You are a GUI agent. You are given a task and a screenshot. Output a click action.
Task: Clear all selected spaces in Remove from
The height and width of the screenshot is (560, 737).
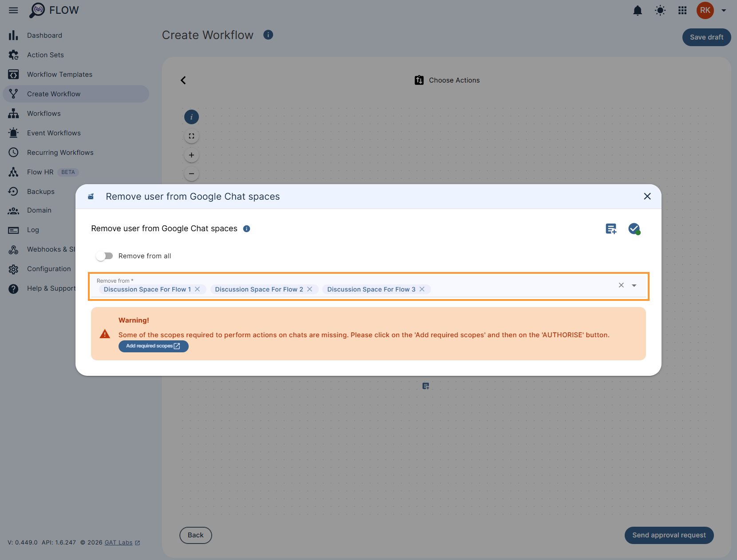coord(622,285)
